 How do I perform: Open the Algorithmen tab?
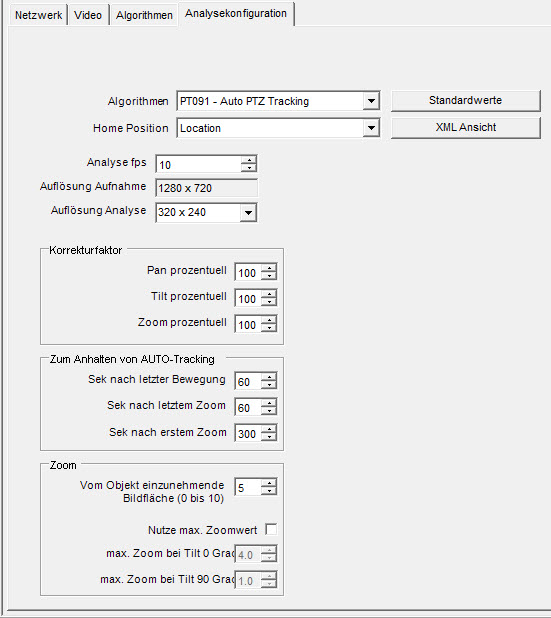pos(144,15)
